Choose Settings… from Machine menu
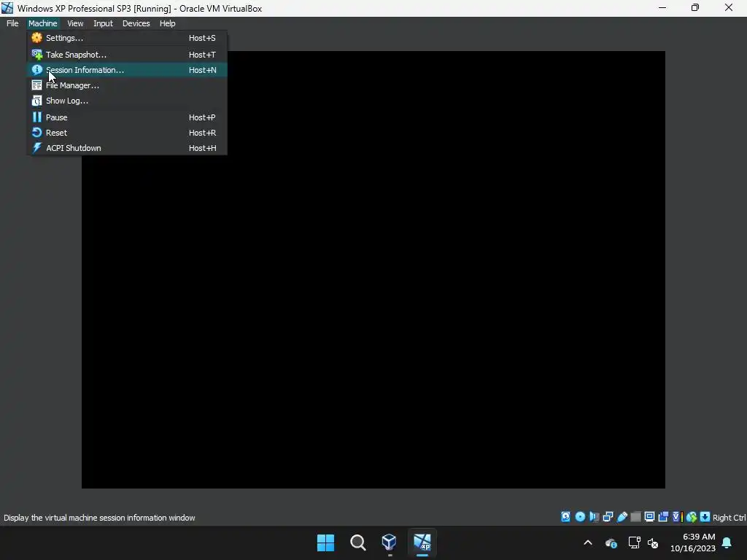Viewport: 747px width, 560px height. coord(127,38)
